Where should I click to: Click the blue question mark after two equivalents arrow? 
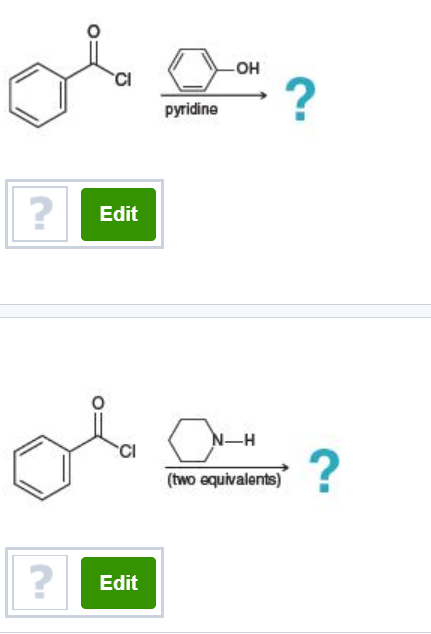(324, 471)
